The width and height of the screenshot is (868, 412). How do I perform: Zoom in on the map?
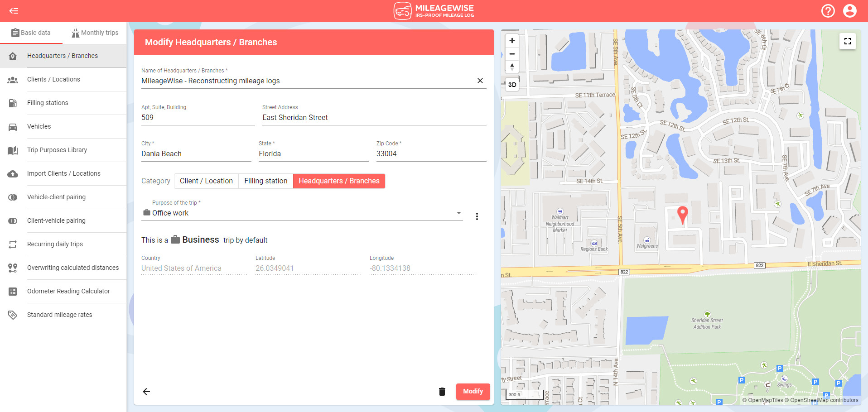pyautogui.click(x=512, y=40)
